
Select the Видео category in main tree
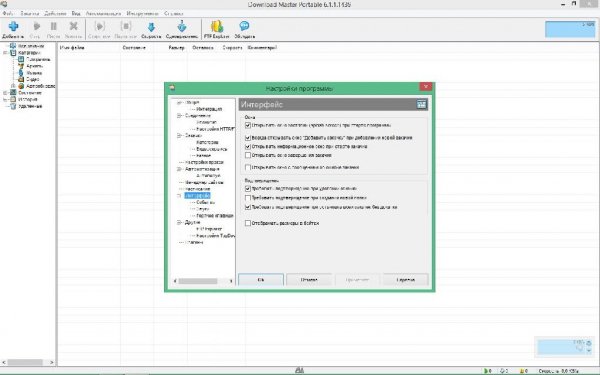point(33,79)
